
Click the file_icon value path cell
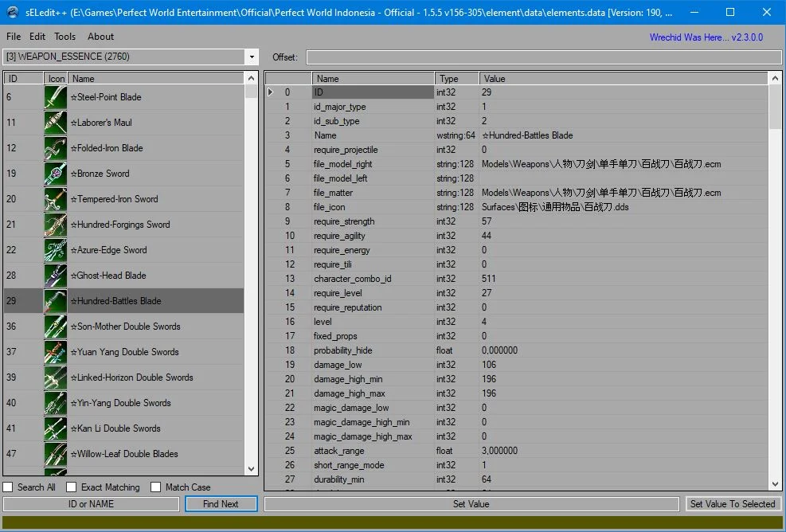pos(623,207)
